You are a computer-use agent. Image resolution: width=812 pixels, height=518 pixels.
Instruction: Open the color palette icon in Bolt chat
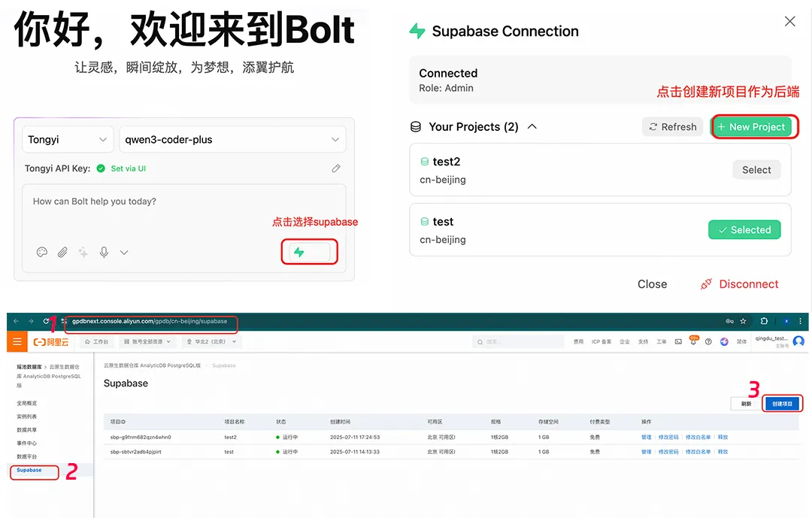tap(42, 253)
